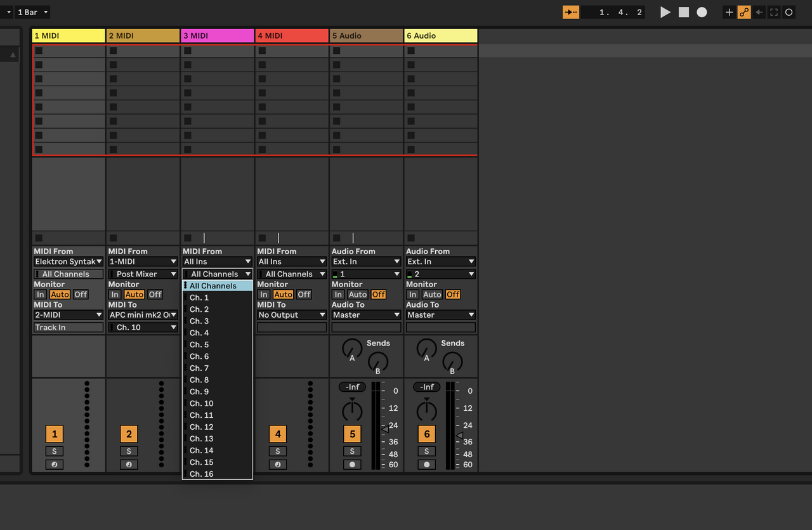Open input channel 2 dropdown on 6 Audio
812x530 pixels.
pyautogui.click(x=441, y=274)
